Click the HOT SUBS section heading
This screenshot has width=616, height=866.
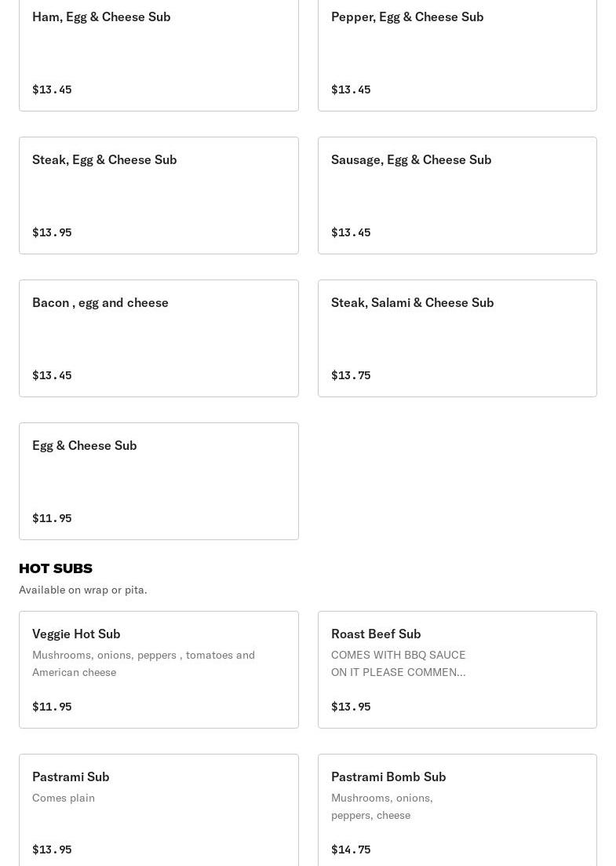coord(56,568)
